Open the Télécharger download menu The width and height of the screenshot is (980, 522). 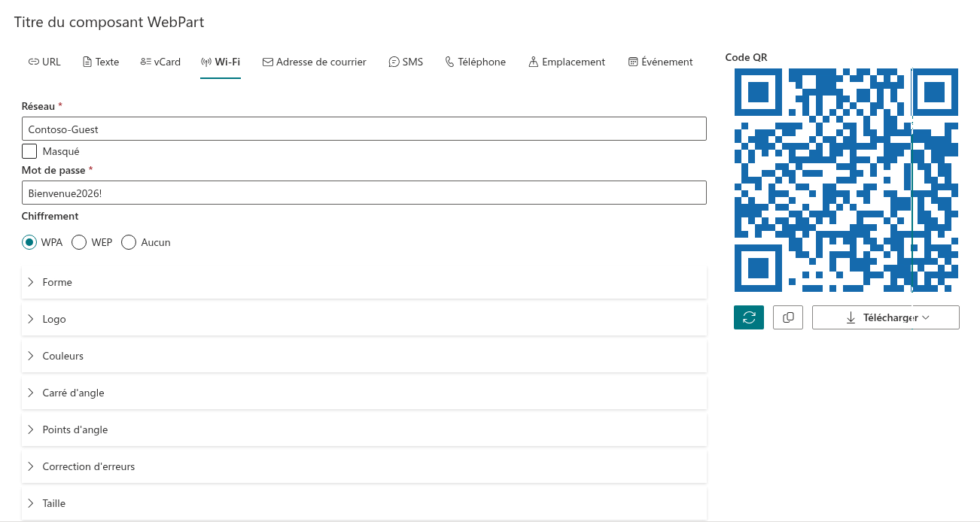pyautogui.click(x=886, y=317)
